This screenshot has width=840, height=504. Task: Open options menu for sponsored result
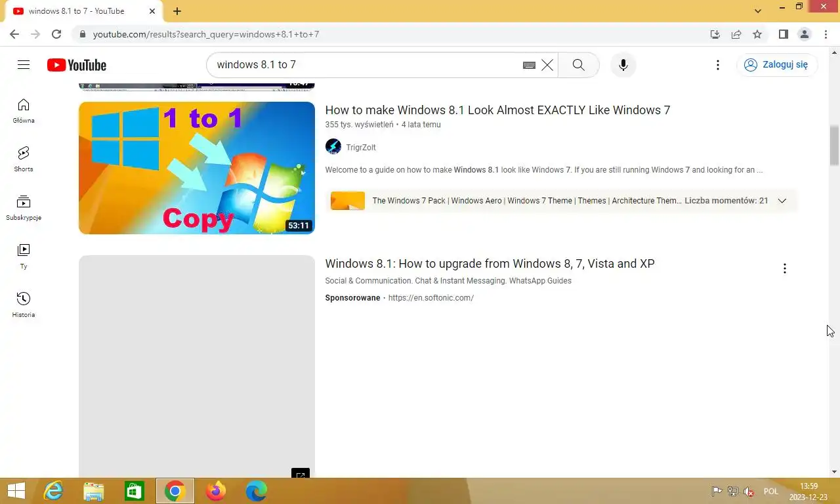pyautogui.click(x=784, y=268)
